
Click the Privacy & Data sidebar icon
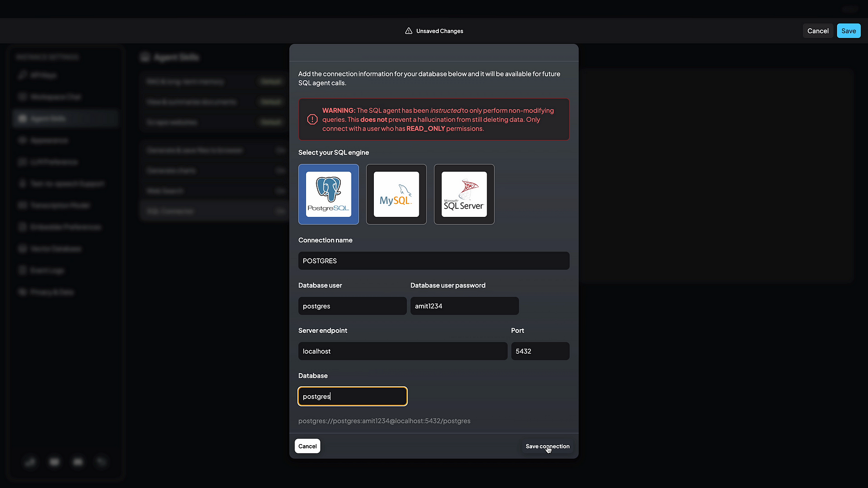22,292
